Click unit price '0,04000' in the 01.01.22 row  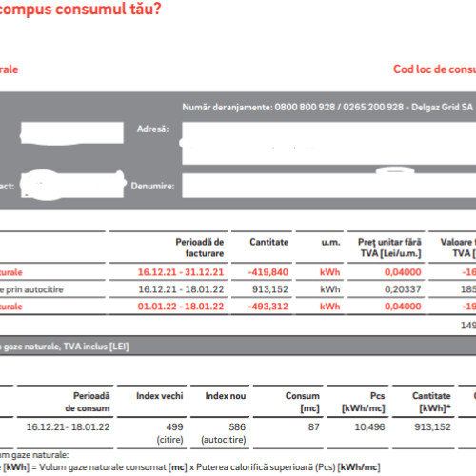point(403,307)
